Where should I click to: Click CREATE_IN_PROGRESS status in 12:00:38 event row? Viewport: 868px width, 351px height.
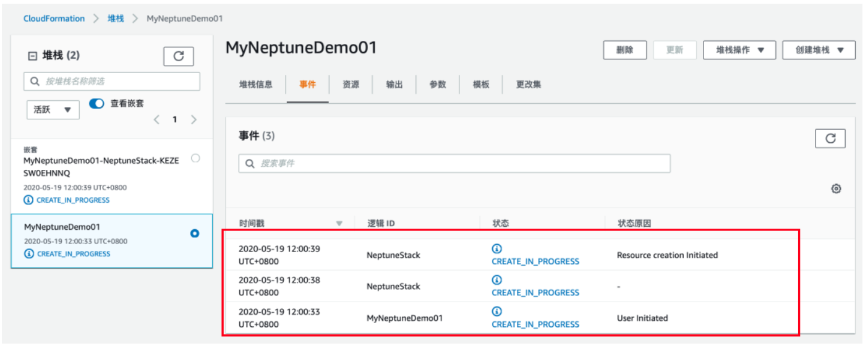point(535,292)
